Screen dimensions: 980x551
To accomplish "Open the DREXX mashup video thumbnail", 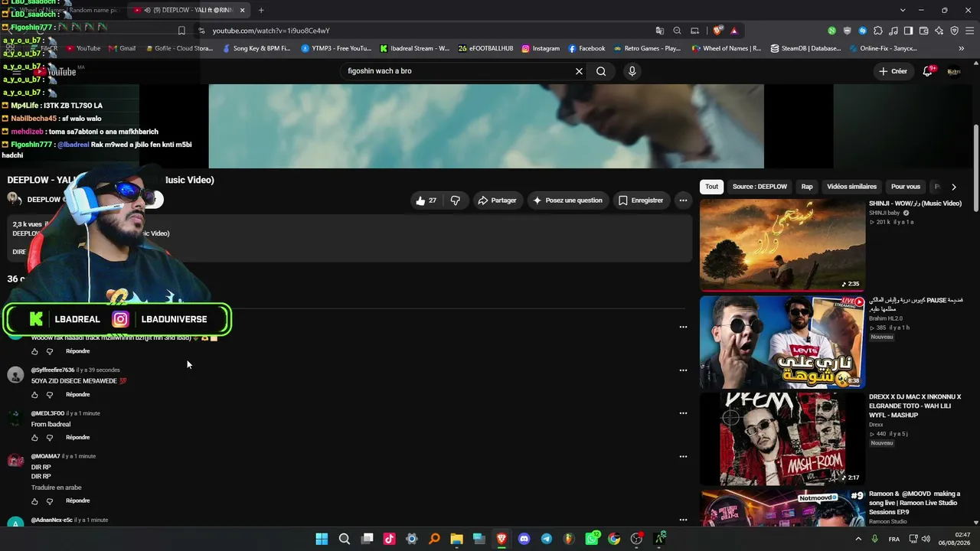I will [x=782, y=439].
